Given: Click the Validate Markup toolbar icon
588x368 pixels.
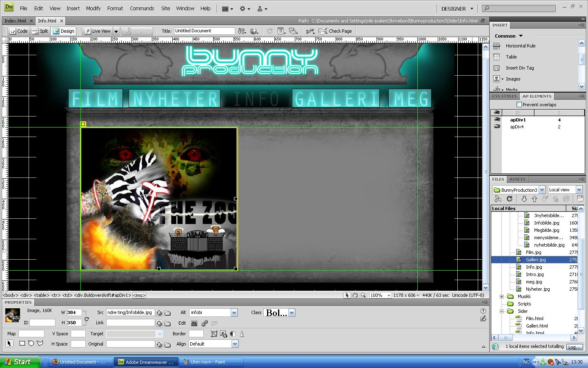Looking at the screenshot, I should (x=310, y=31).
